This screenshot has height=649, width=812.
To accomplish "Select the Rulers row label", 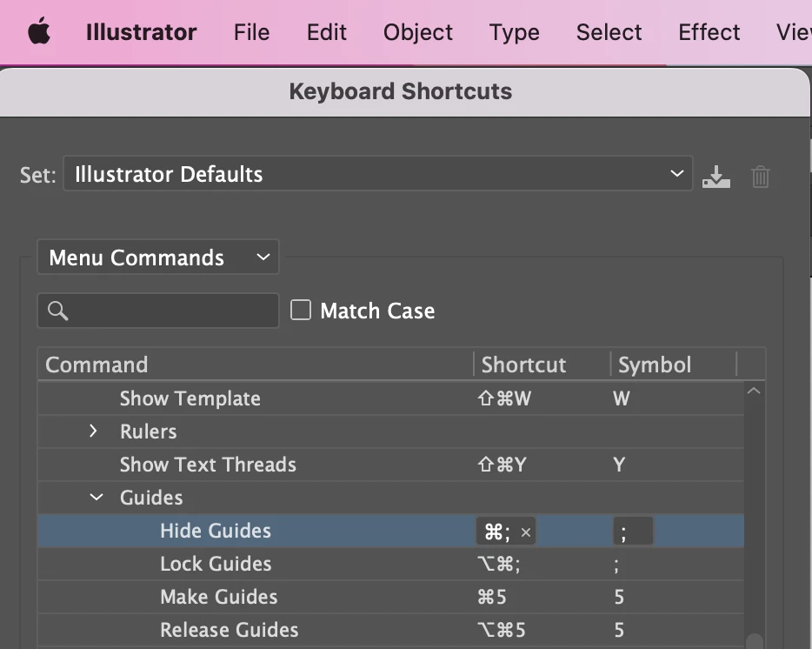I will click(148, 432).
